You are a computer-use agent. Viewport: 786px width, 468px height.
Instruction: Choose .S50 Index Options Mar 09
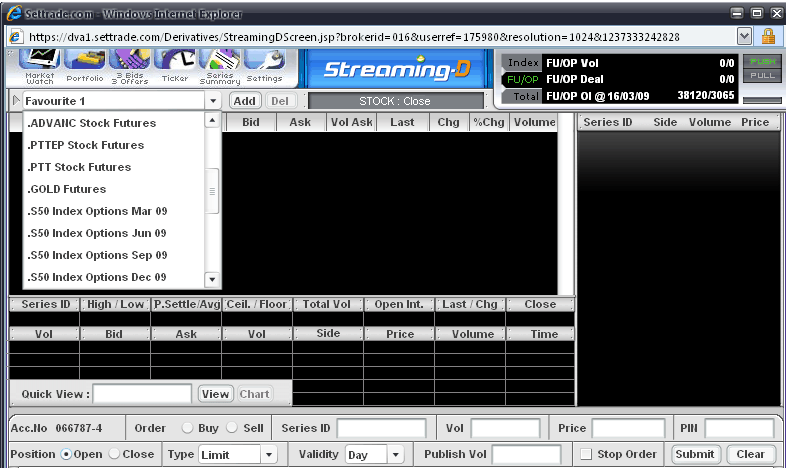(114, 211)
